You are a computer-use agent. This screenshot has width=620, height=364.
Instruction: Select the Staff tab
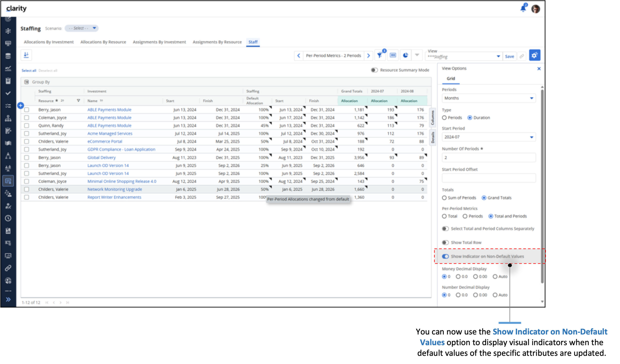point(253,42)
